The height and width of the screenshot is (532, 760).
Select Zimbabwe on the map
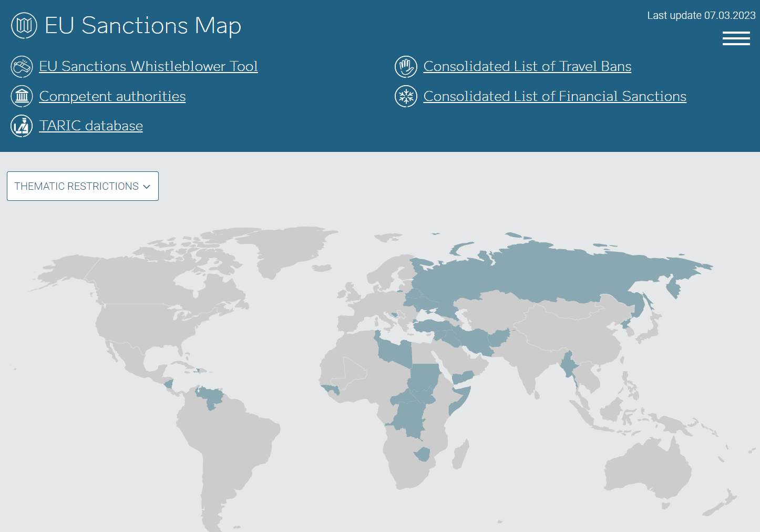[423, 454]
